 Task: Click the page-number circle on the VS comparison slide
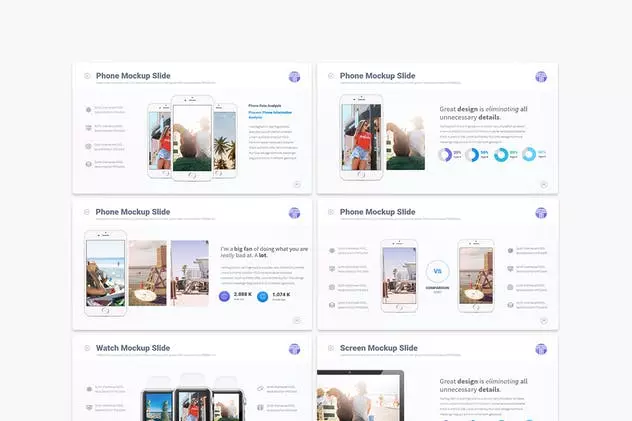click(x=543, y=321)
